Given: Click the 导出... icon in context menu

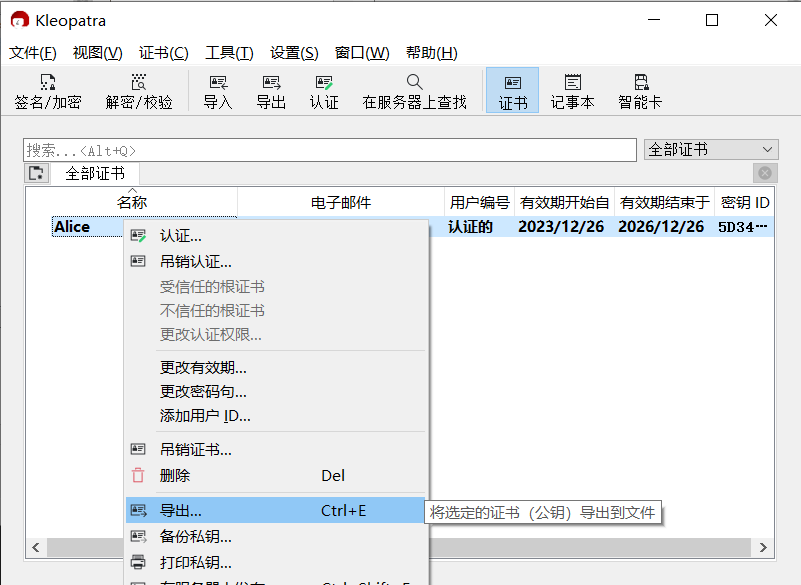Looking at the screenshot, I should pos(138,510).
